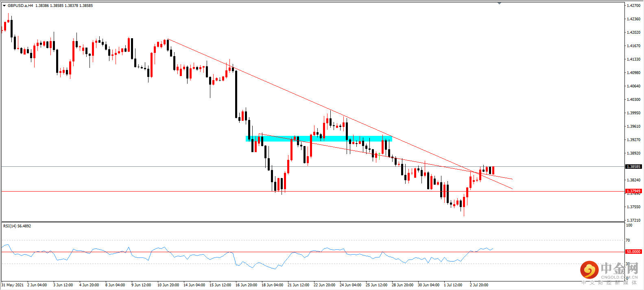Select the cyan rectangle zone on chart
The width and height of the screenshot is (644, 290).
[319, 139]
